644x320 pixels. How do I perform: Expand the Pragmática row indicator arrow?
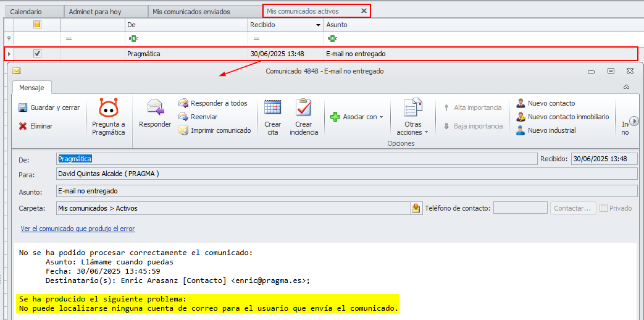9,54
